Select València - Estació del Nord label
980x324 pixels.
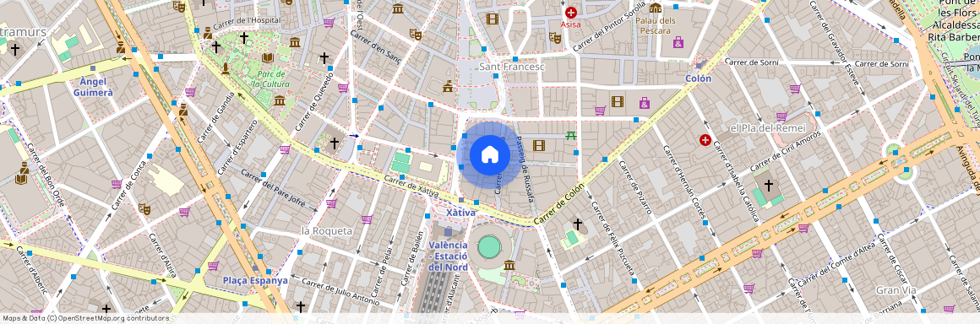(448, 256)
